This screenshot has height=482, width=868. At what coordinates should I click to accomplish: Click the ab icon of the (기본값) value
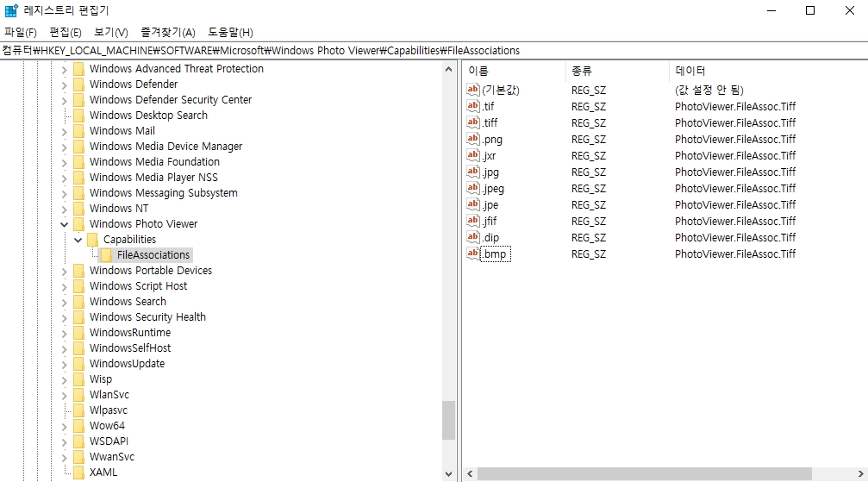click(472, 89)
